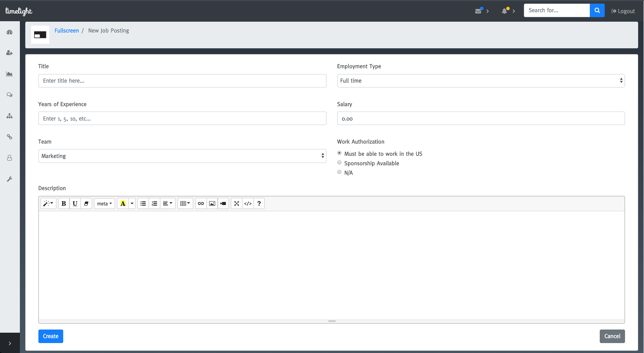This screenshot has width=644, height=353.
Task: Insert an unordered bullet list
Action: (143, 203)
